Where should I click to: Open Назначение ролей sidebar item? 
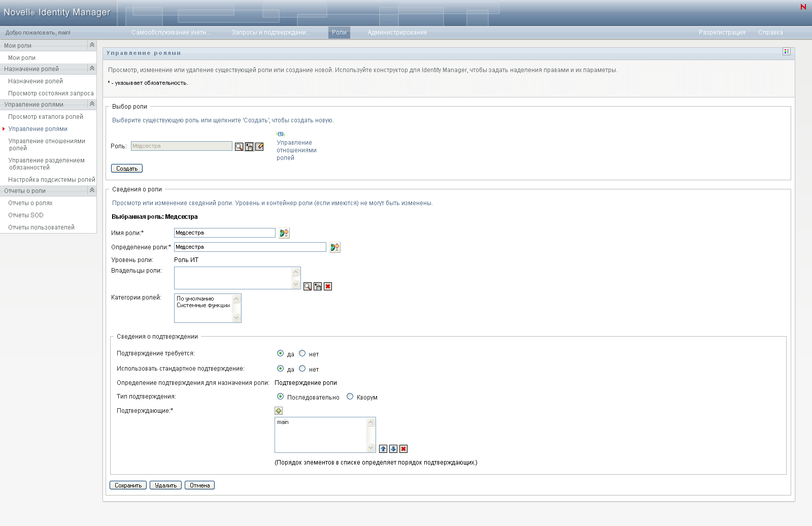(x=36, y=81)
